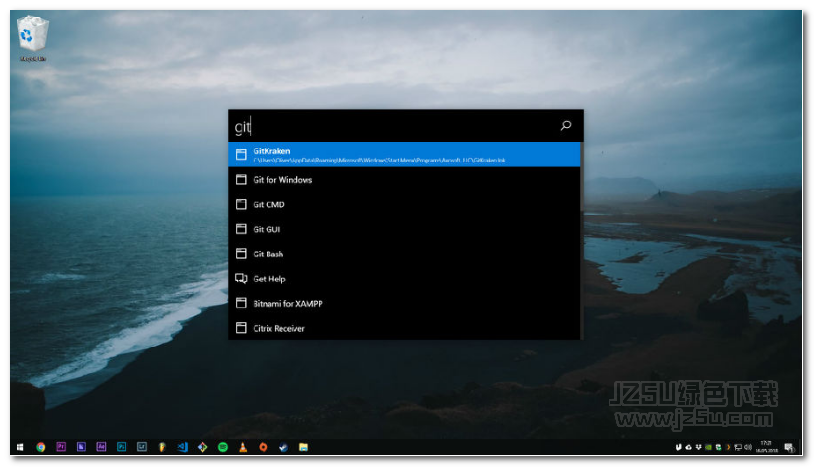814x467 pixels.
Task: Open the volume control in the tray
Action: (748, 447)
